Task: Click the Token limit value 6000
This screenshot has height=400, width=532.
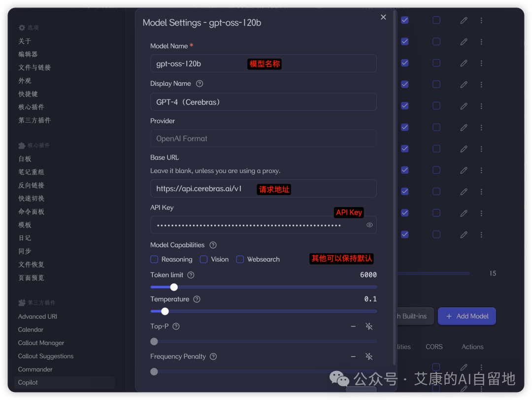Action: [x=368, y=275]
